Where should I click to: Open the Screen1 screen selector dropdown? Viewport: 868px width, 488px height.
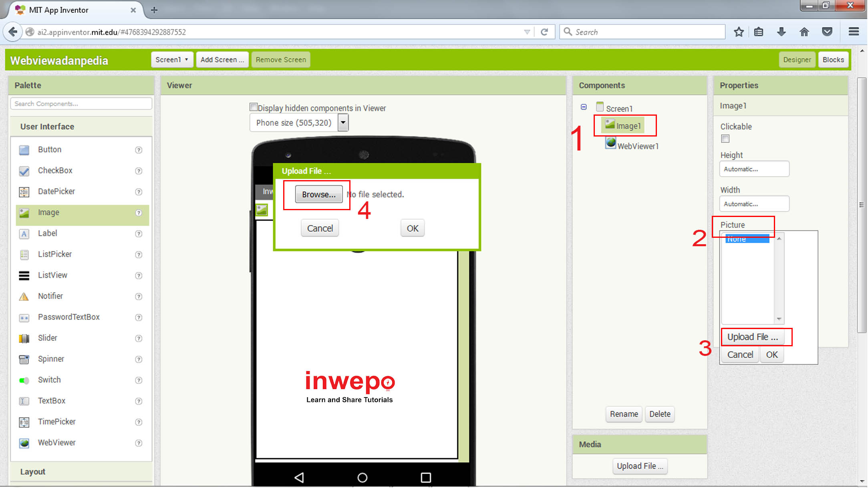click(x=172, y=60)
